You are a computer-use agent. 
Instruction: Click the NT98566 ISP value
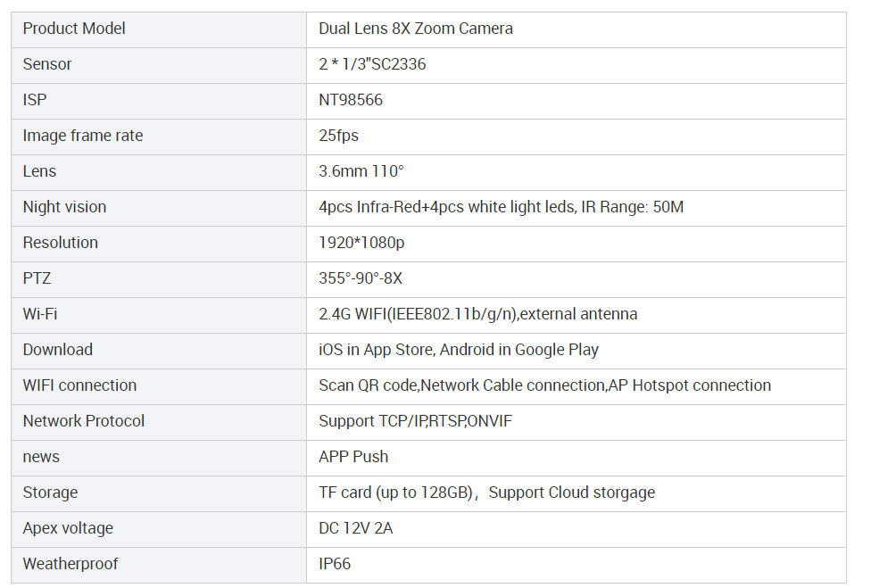click(351, 100)
